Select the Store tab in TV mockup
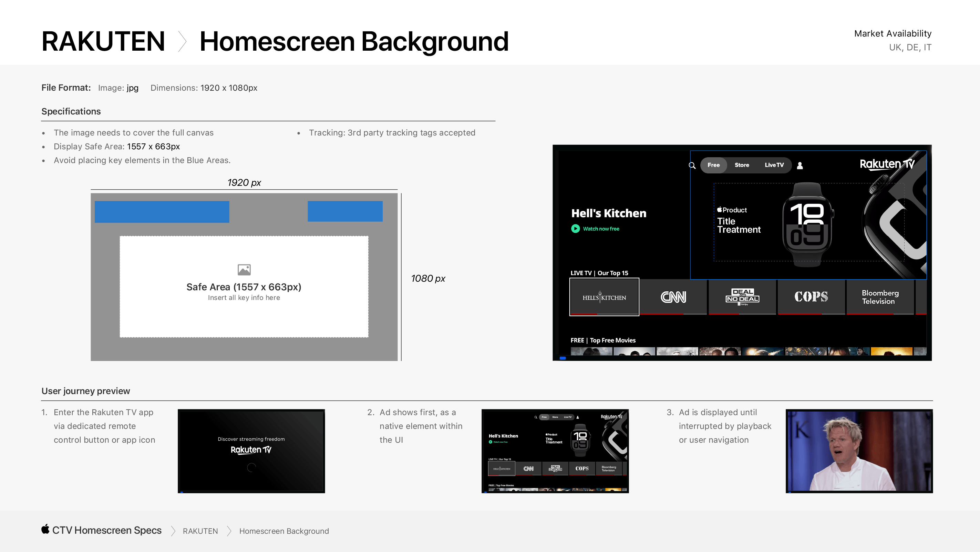This screenshot has width=980, height=552. [742, 165]
